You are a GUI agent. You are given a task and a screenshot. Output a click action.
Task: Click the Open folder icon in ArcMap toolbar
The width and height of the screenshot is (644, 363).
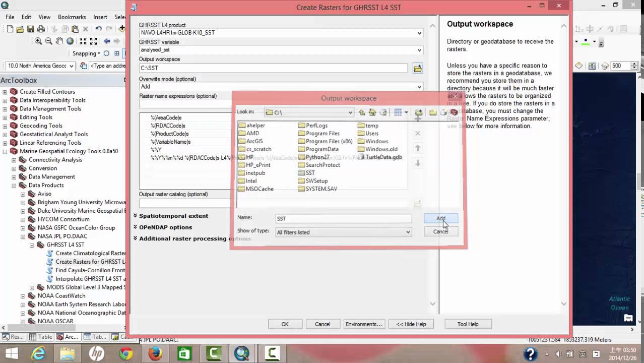click(21, 29)
